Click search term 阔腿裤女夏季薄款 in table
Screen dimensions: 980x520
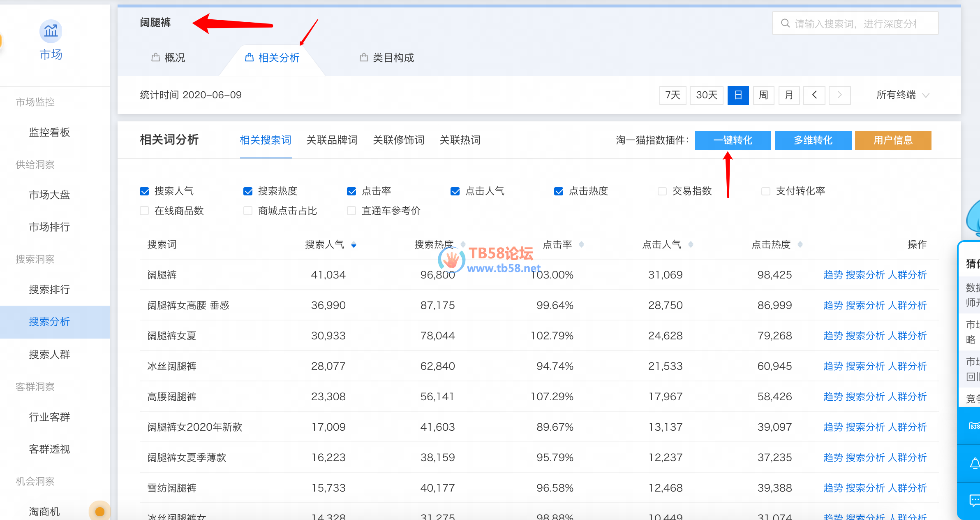click(187, 457)
